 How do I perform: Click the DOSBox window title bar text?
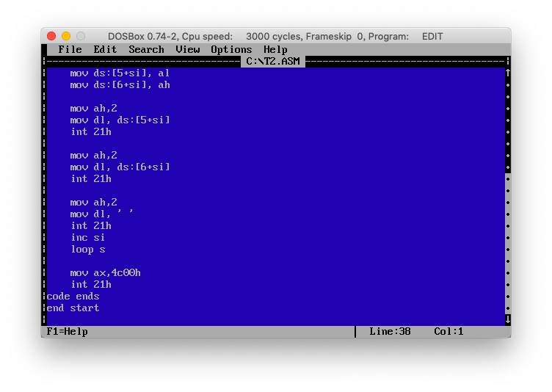275,36
